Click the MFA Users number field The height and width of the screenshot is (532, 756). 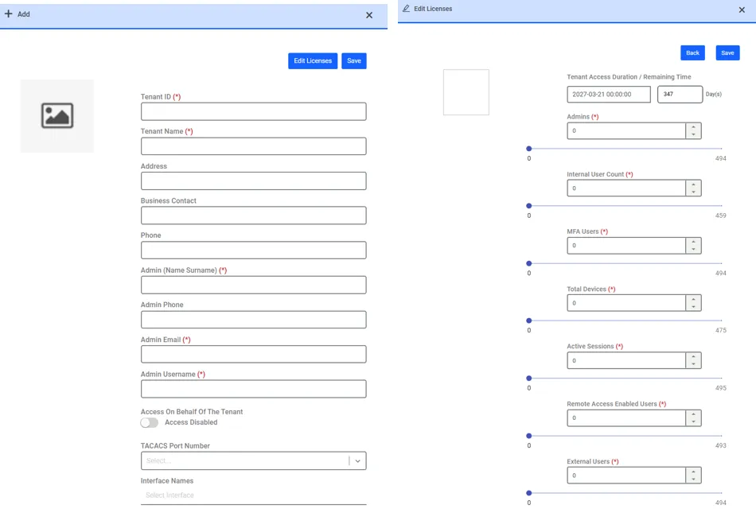(626, 245)
